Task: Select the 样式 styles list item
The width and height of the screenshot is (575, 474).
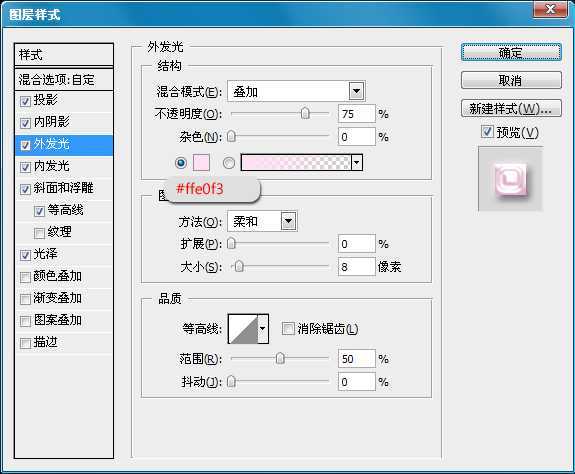Action: (64, 55)
